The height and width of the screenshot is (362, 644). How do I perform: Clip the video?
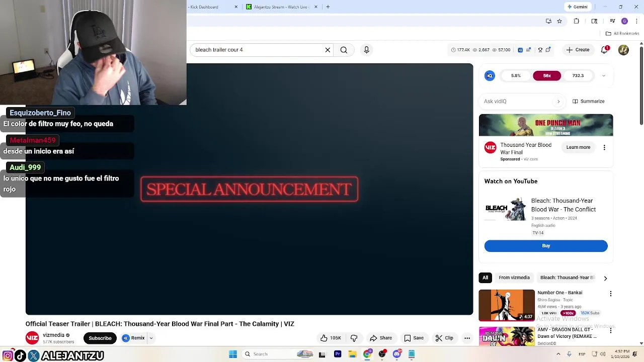[x=444, y=338]
